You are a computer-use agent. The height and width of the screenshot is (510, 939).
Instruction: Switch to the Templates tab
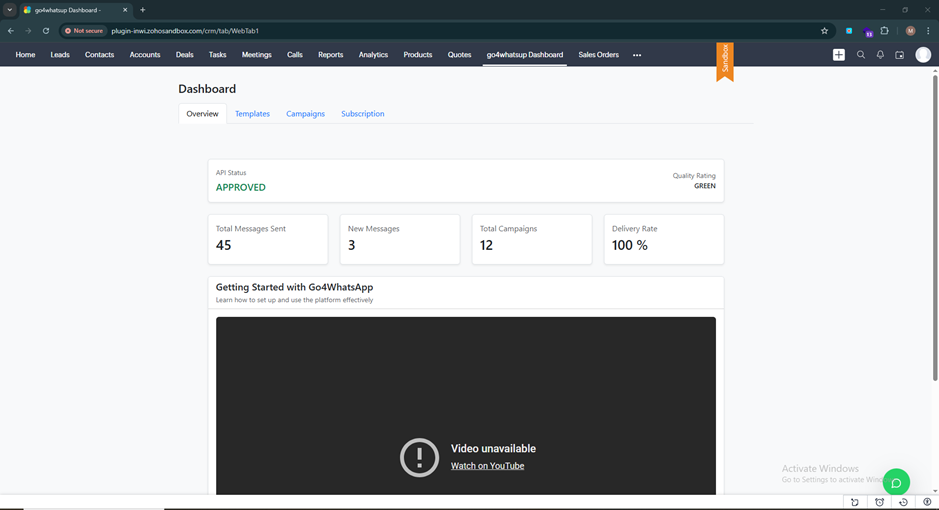coord(252,114)
